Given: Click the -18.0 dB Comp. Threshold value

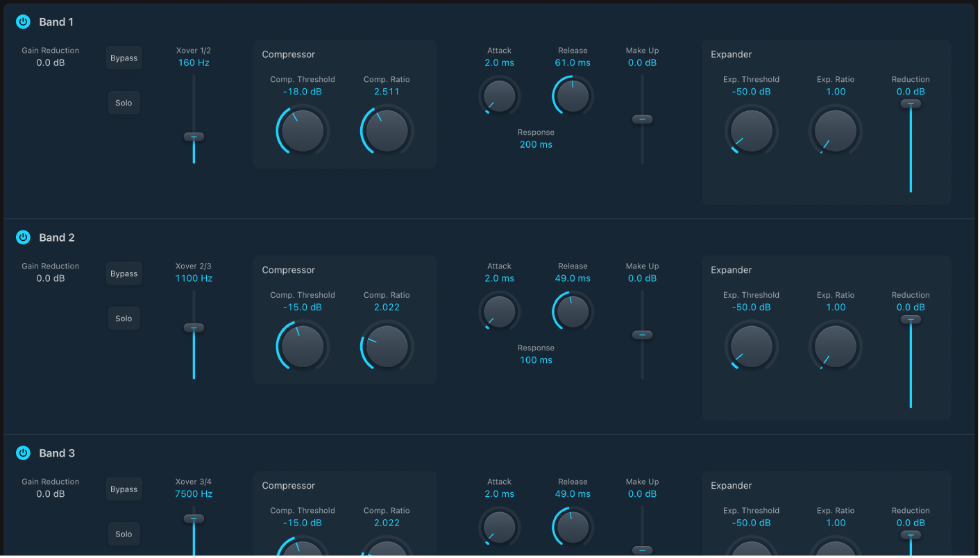Looking at the screenshot, I should tap(302, 90).
